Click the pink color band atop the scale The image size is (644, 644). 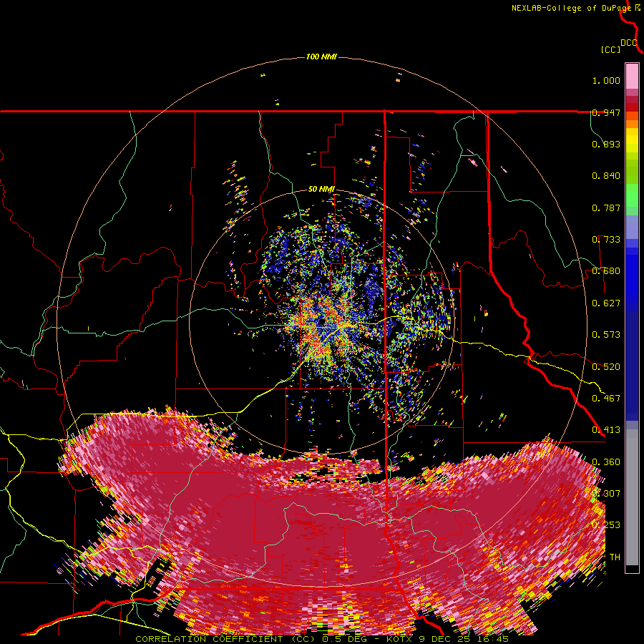point(632,76)
